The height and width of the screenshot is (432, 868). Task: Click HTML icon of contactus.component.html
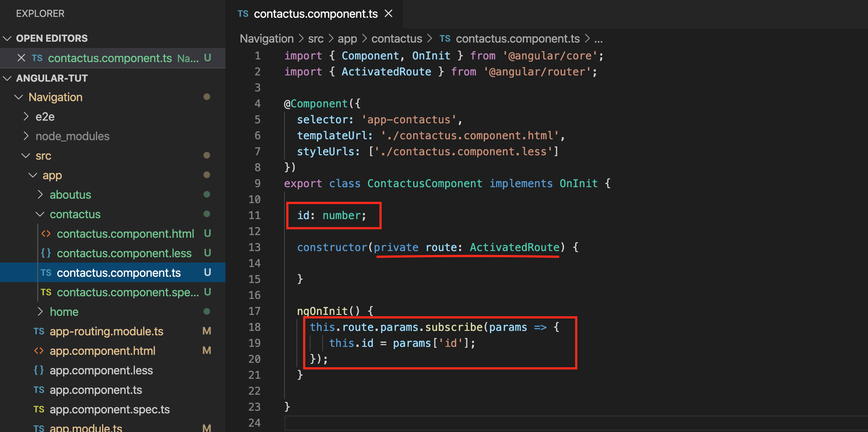point(46,233)
